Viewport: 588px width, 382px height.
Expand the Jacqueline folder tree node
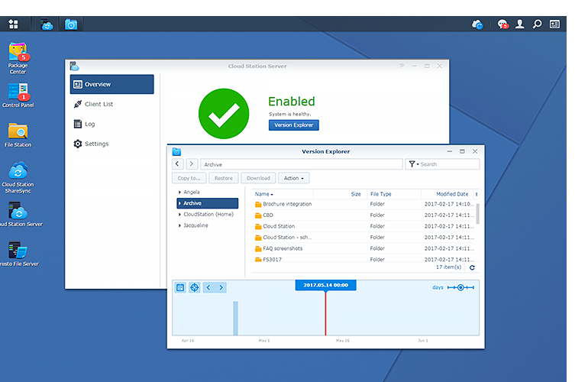(x=179, y=225)
